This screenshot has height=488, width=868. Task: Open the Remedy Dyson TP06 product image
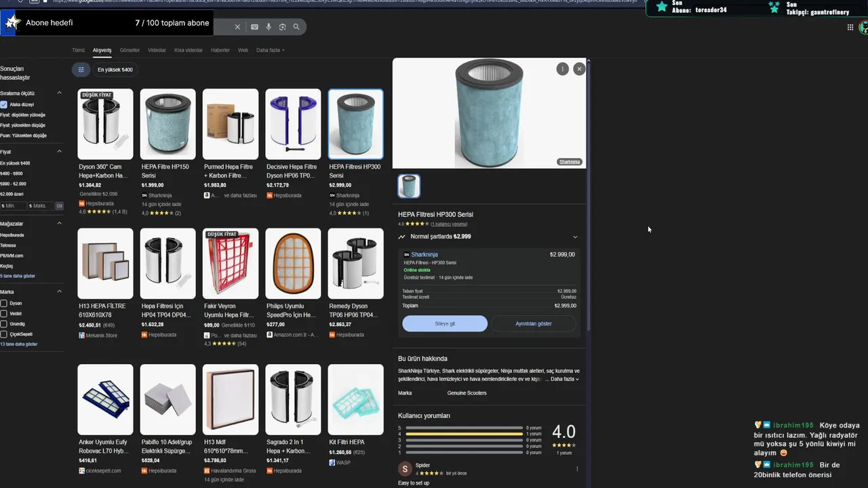pyautogui.click(x=355, y=263)
